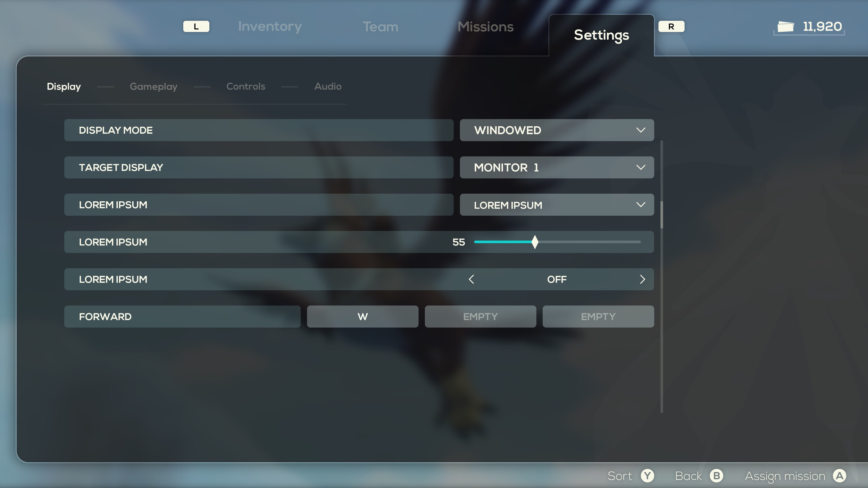Click the W key binding button
The image size is (868, 488).
coord(362,317)
